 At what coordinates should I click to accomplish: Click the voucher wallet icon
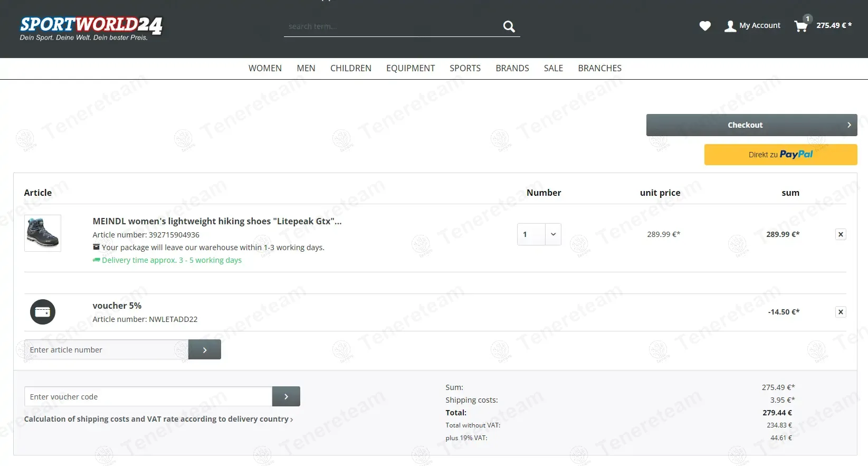[x=43, y=312]
